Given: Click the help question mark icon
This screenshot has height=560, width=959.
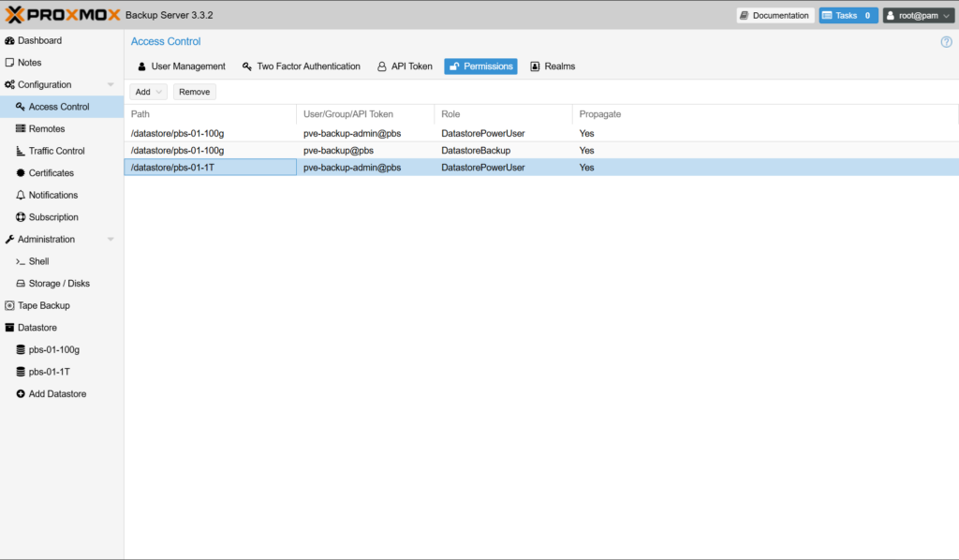Looking at the screenshot, I should point(946,42).
